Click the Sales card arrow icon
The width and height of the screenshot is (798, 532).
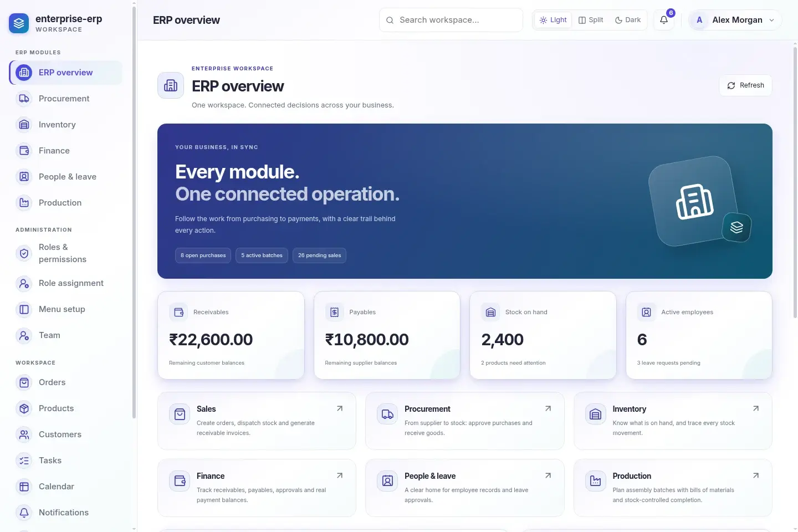click(340, 408)
